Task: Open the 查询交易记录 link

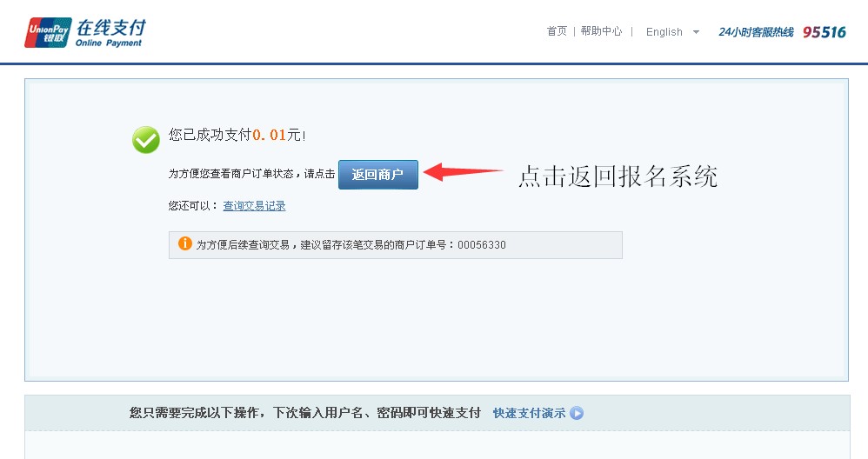Action: (254, 206)
